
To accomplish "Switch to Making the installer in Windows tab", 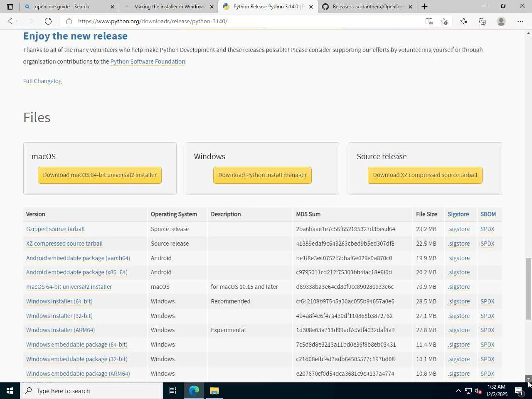I will (169, 7).
